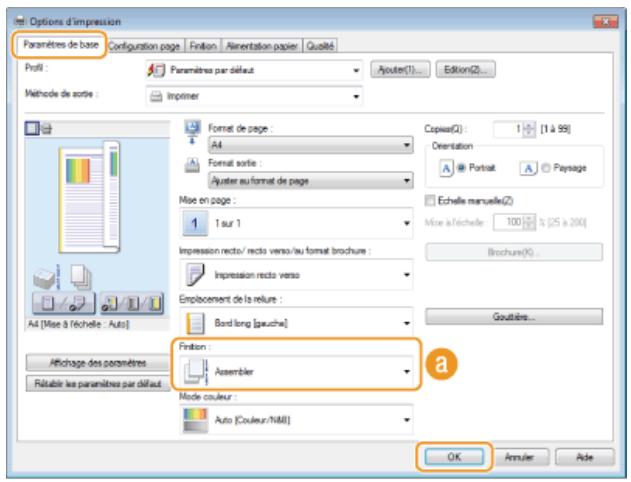Decrease copies with the down arrow
This screenshot has height=482, width=631.
pyautogui.click(x=530, y=133)
